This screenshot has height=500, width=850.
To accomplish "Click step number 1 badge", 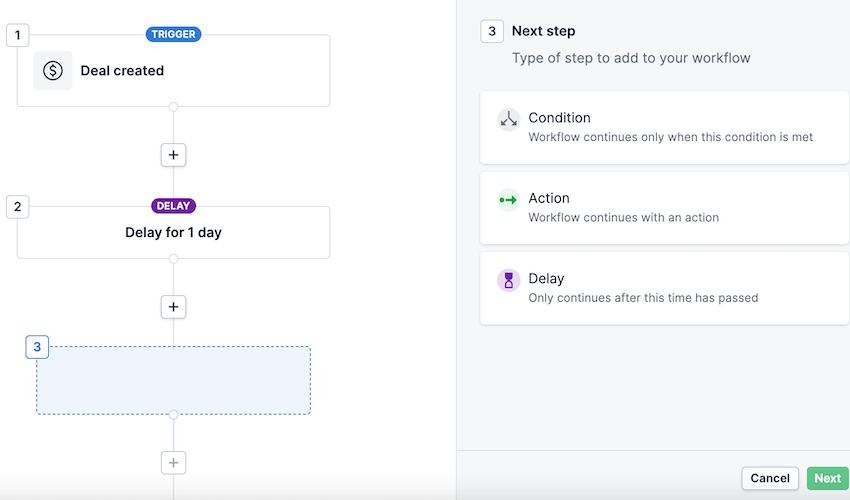I will click(17, 35).
